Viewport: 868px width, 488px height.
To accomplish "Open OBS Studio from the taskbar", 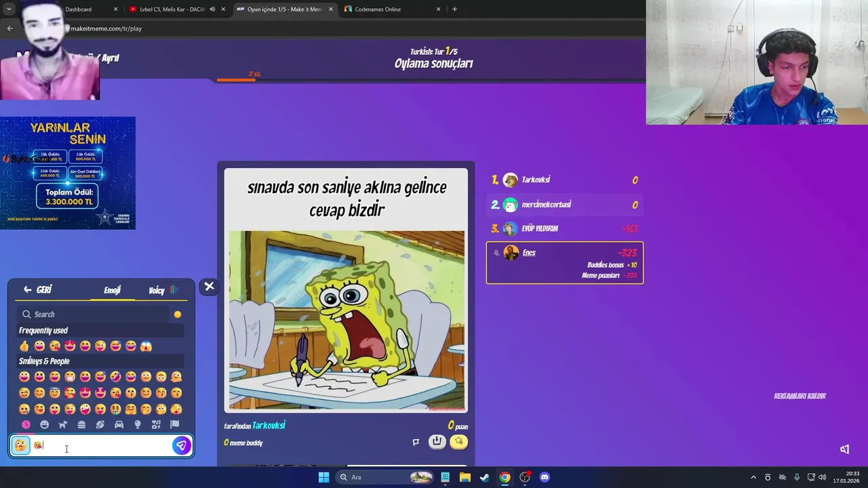I will (525, 477).
